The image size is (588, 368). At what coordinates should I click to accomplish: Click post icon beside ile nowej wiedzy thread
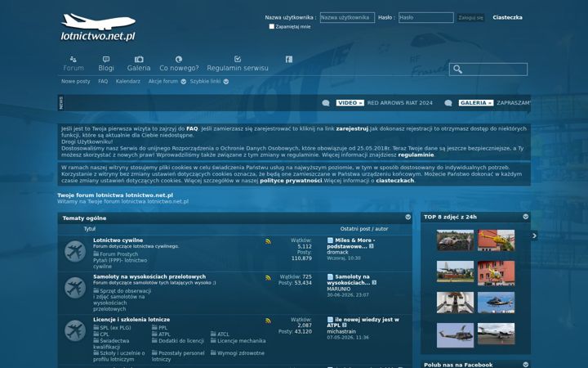(x=330, y=320)
